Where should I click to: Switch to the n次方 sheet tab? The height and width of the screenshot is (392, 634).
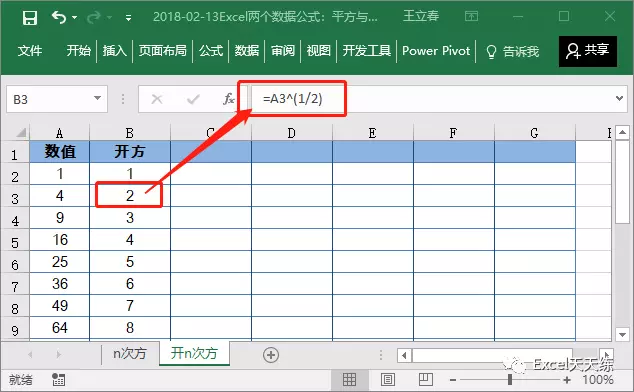click(130, 354)
